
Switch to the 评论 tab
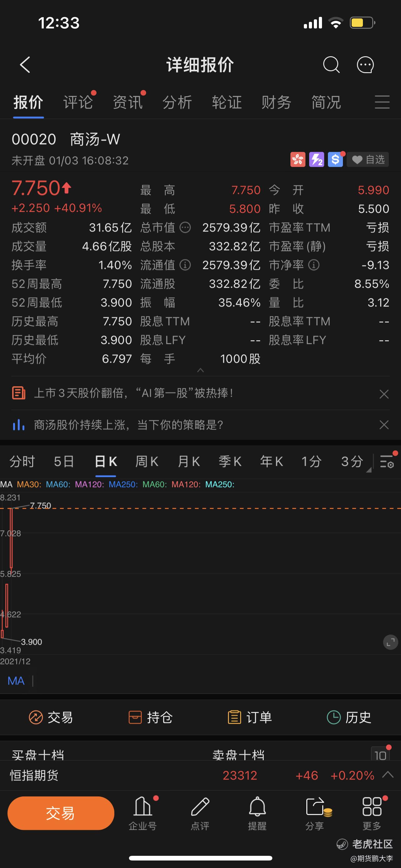click(78, 102)
